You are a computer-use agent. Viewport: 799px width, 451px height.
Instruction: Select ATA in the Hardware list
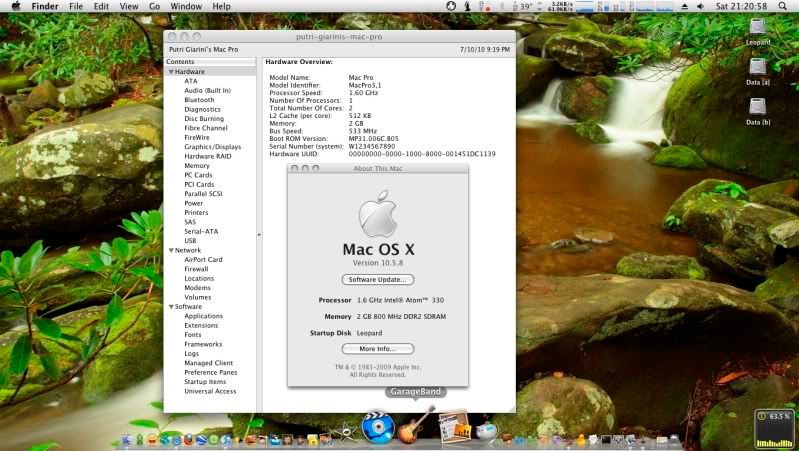click(x=191, y=81)
